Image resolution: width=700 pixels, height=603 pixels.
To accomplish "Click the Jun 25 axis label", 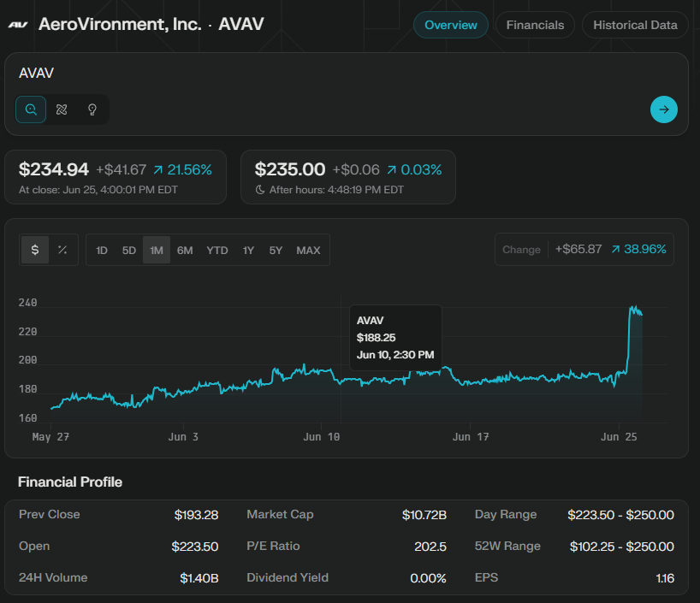I will point(619,436).
